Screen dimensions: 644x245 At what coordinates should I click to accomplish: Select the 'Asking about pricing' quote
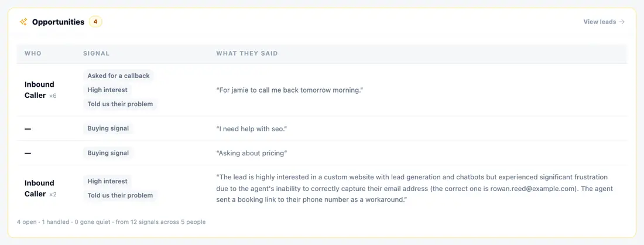pos(251,153)
